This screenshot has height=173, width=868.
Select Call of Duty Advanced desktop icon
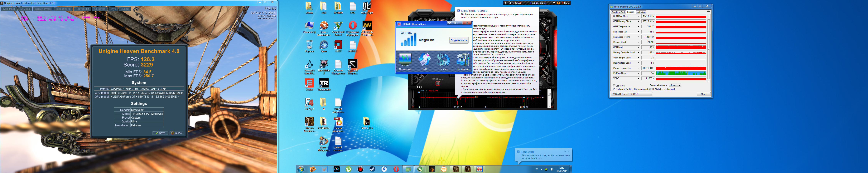tap(367, 28)
